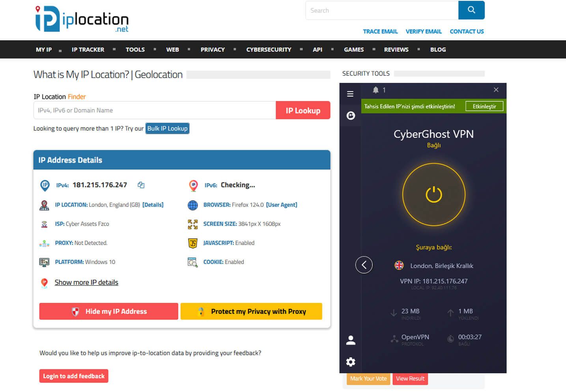This screenshot has height=392, width=566.
Task: Click Hide my IP Address button
Action: click(109, 311)
